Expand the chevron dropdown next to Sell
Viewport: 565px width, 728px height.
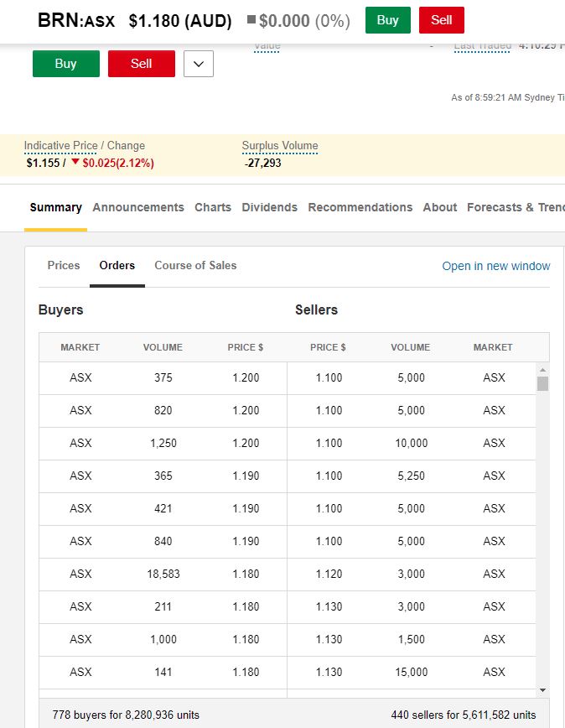point(199,64)
